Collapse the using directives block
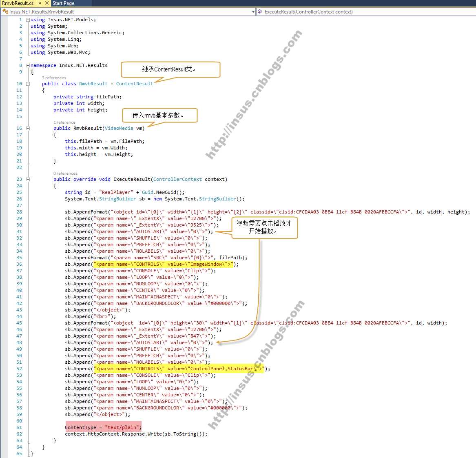This screenshot has height=458, width=476. tap(28, 20)
